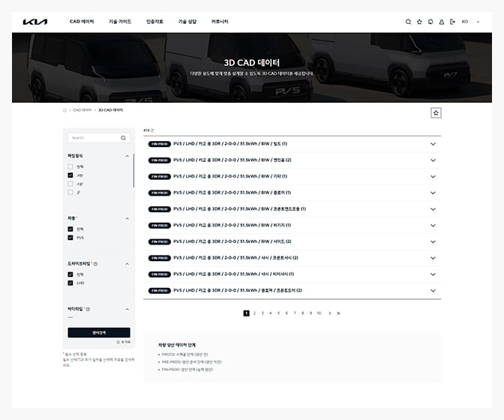The width and height of the screenshot is (504, 420).
Task: Click the Kia logo
Action: click(35, 22)
